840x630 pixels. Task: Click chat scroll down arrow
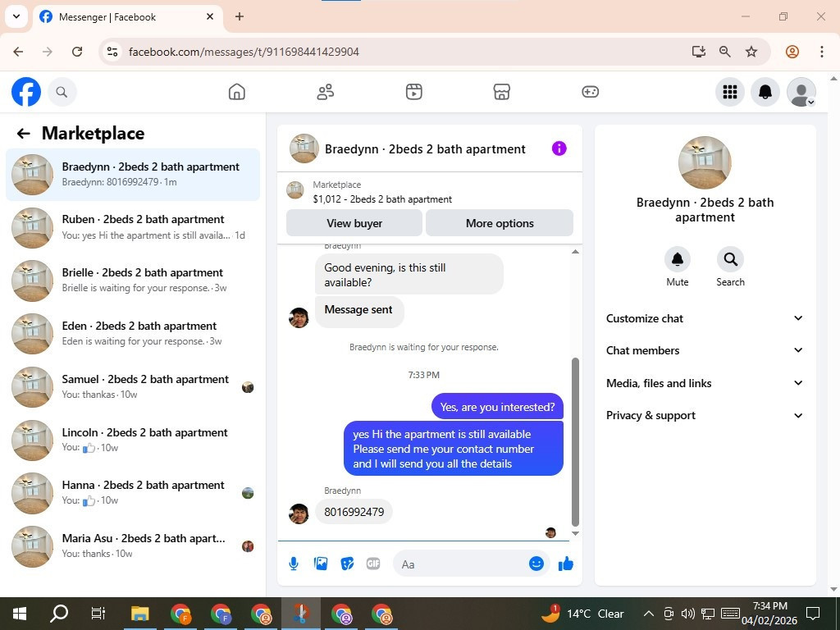(575, 533)
